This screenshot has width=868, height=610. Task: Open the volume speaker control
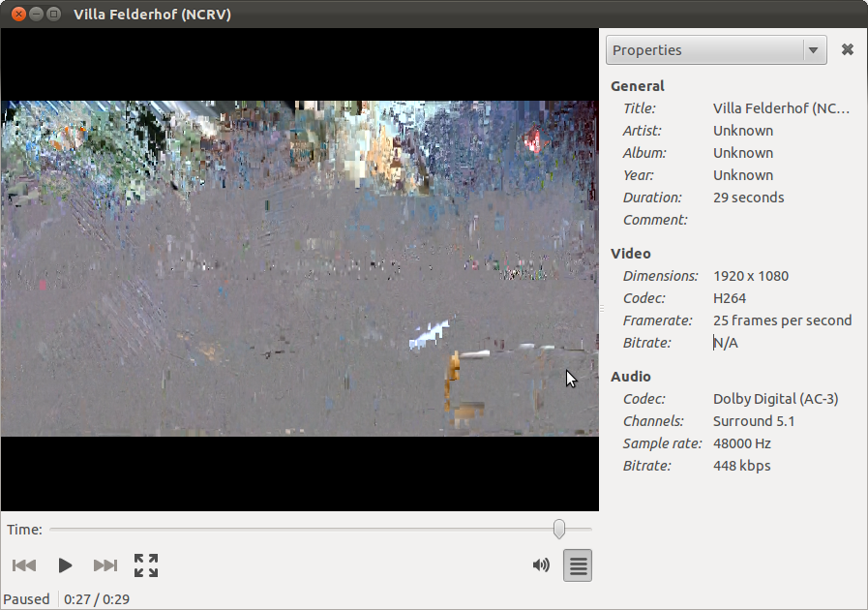541,565
